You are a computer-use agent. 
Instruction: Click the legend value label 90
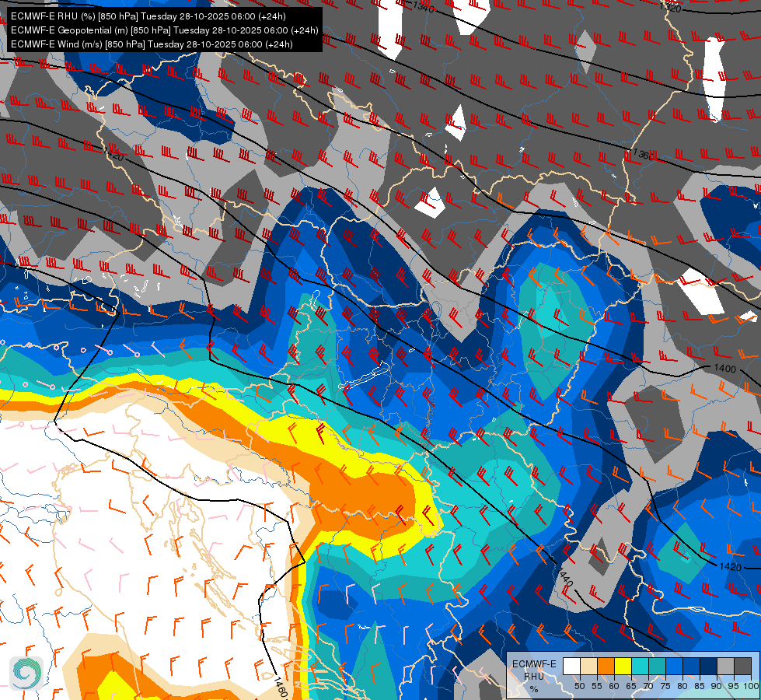point(717,686)
